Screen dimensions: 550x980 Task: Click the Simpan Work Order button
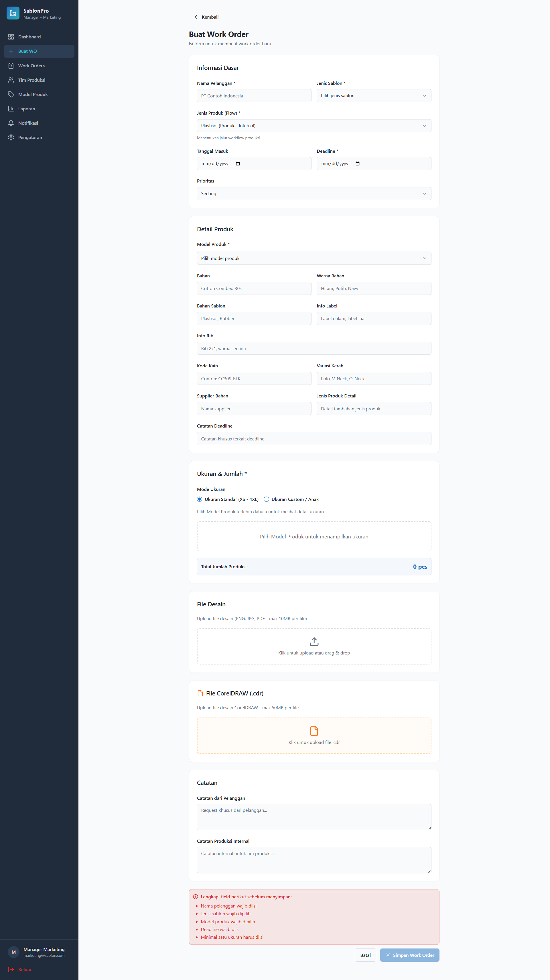tap(410, 955)
